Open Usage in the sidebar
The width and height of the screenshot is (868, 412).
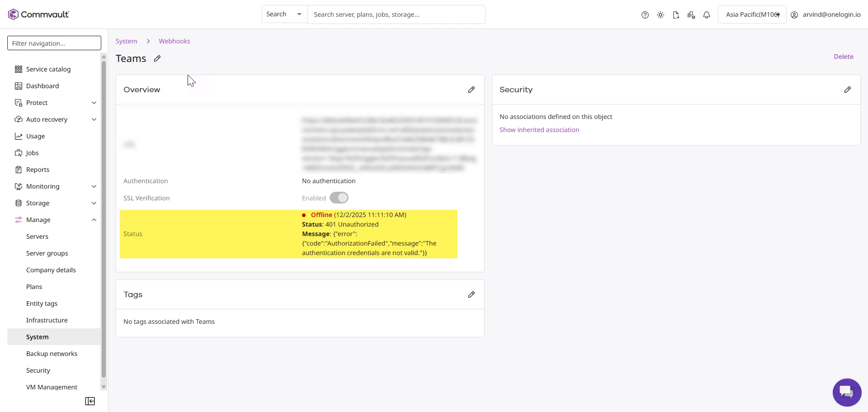click(x=35, y=136)
